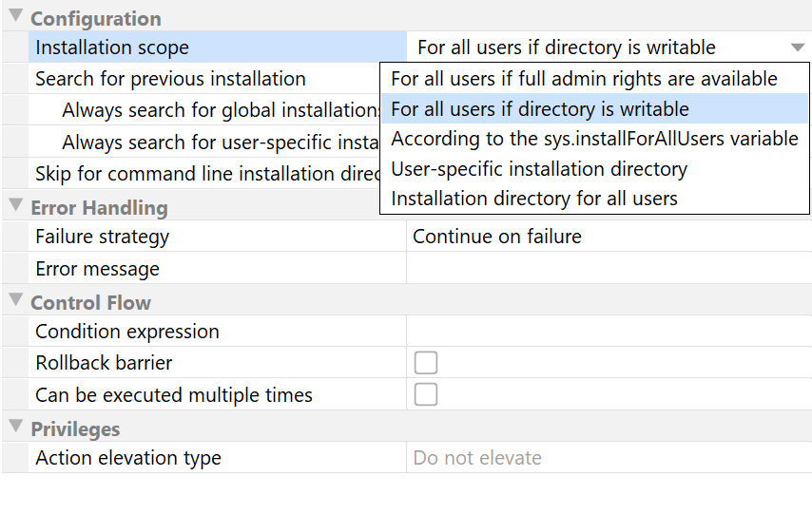Enable the Rollback barrier checkbox
The height and width of the screenshot is (514, 812).
coord(426,363)
